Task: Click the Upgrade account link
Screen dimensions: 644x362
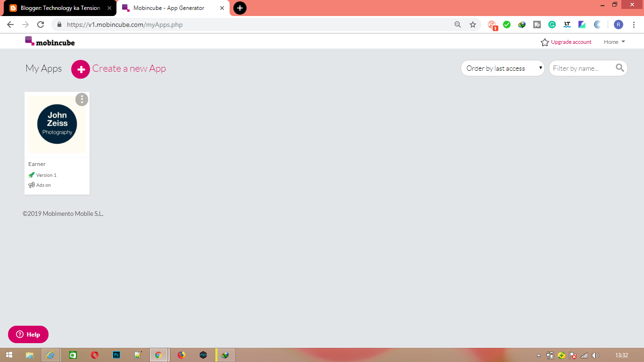Action: 571,42
